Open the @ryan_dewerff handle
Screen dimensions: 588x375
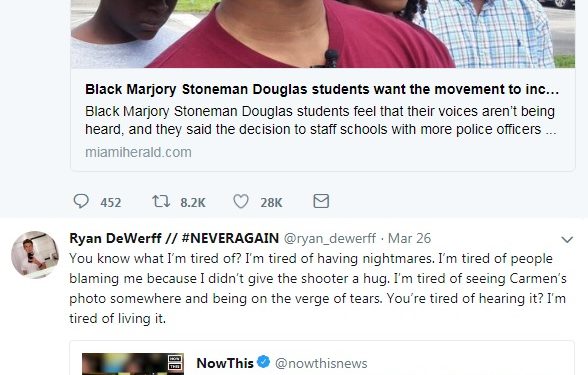(x=330, y=238)
